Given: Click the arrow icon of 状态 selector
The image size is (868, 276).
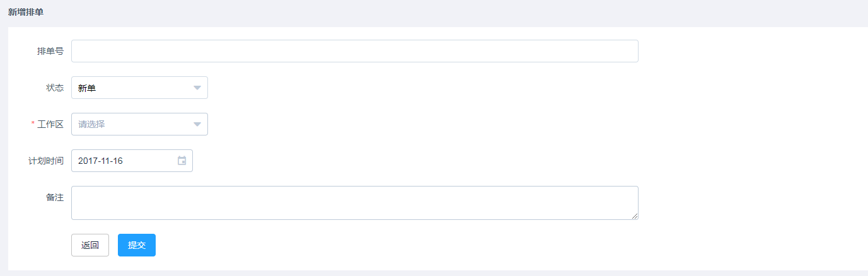Looking at the screenshot, I should pos(197,88).
